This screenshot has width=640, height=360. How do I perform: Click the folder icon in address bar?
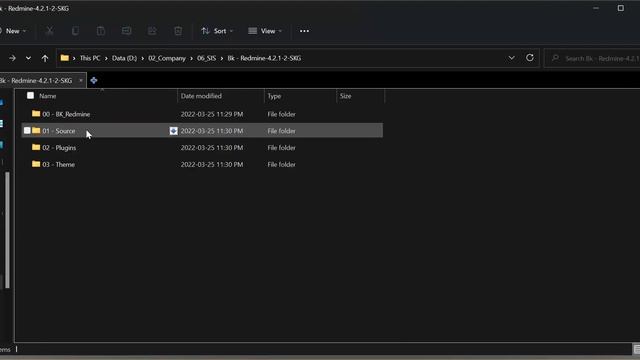point(64,58)
